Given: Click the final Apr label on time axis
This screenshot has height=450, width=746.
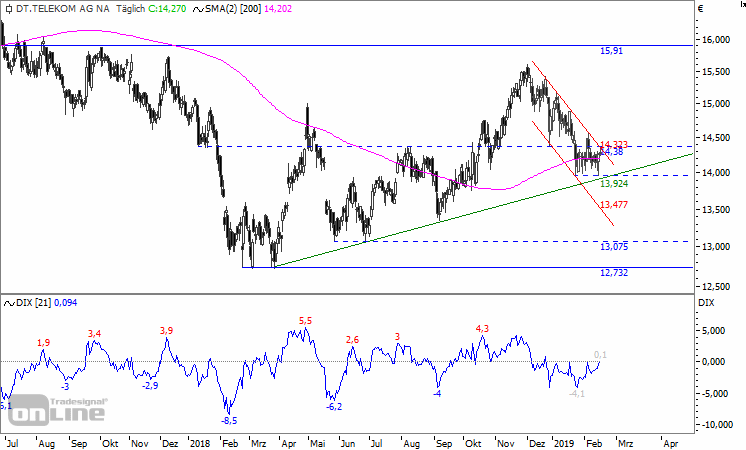Looking at the screenshot, I should coord(670,444).
